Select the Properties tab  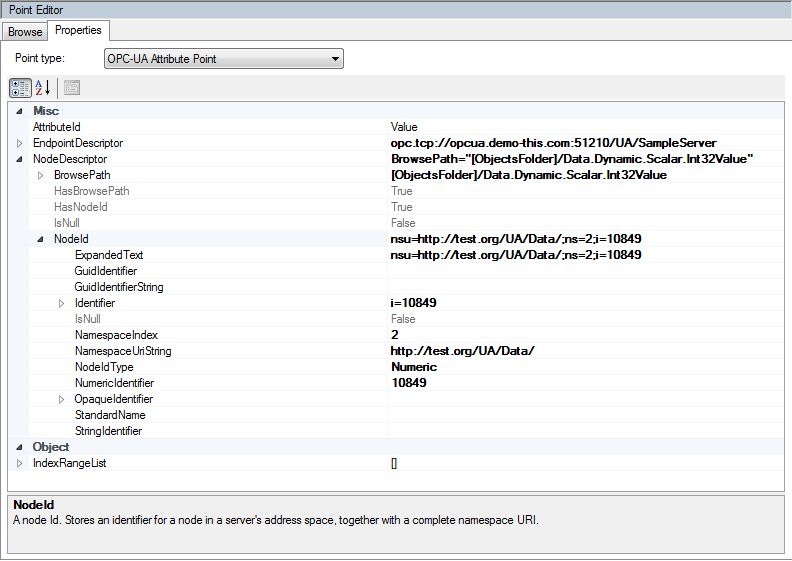pos(78,31)
